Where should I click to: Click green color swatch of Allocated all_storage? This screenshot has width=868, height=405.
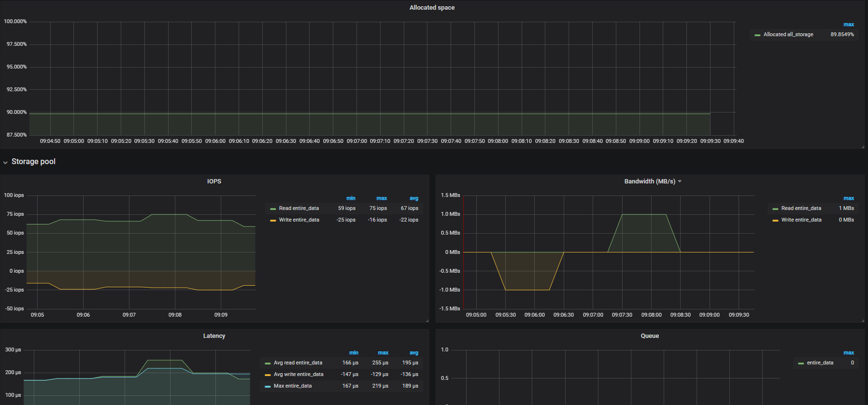click(x=757, y=35)
